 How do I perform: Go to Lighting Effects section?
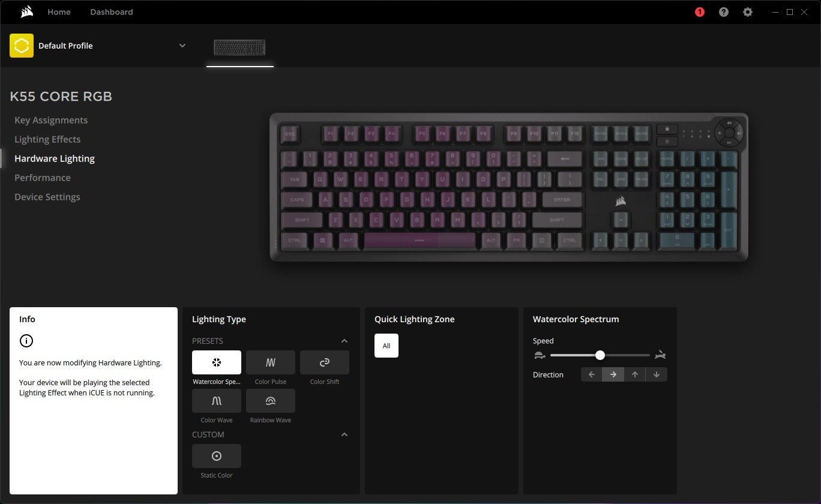click(47, 139)
